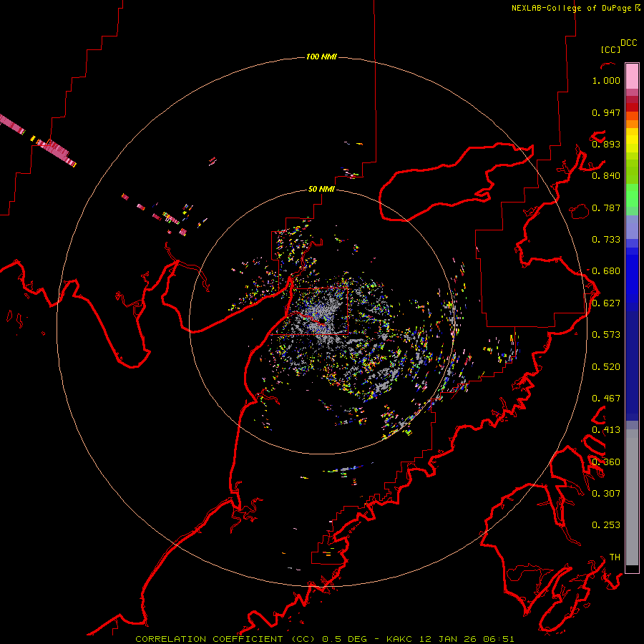Viewport: 644px width, 644px height.
Task: Click the TH threshold label
Action: (615, 557)
